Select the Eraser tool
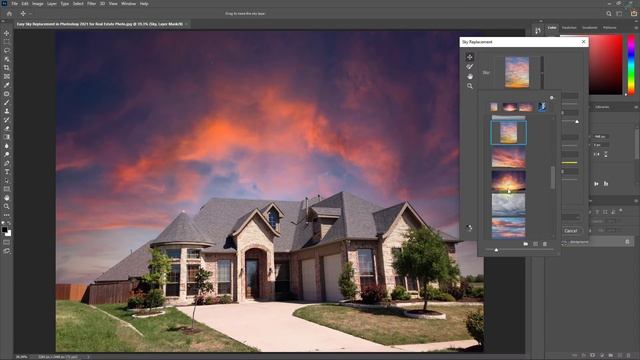Screen dimensions: 640x360 pyautogui.click(x=7, y=129)
